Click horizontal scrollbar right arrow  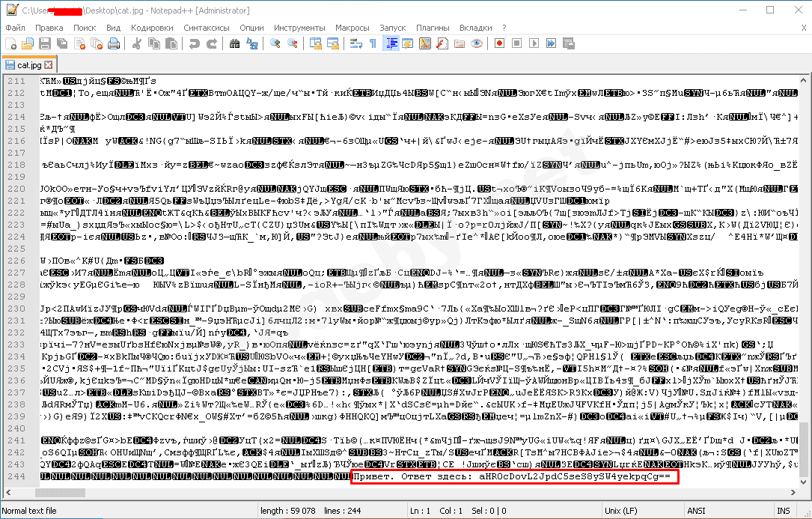[x=793, y=492]
